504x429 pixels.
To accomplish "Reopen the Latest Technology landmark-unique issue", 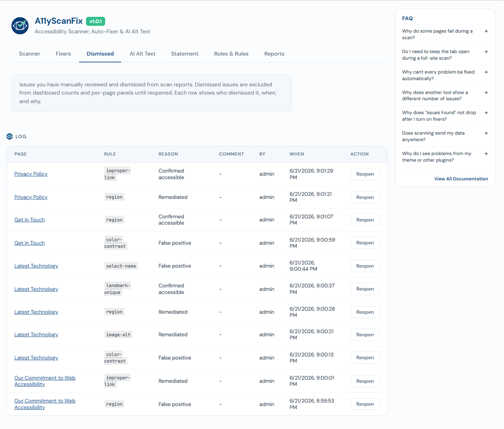I will pos(365,289).
